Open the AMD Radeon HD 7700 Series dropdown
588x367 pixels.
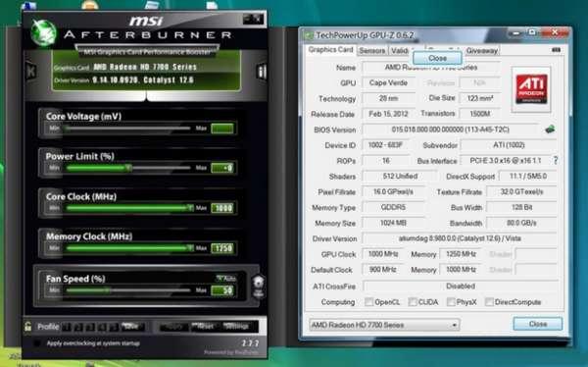click(384, 325)
